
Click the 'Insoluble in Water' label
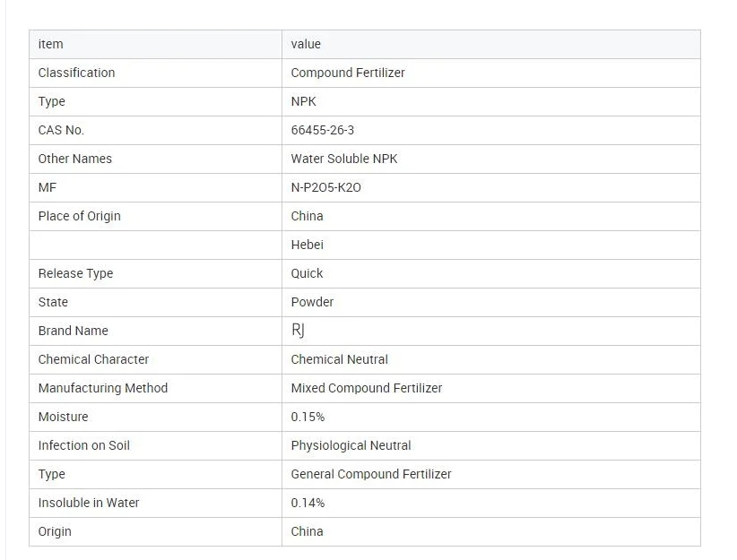89,503
